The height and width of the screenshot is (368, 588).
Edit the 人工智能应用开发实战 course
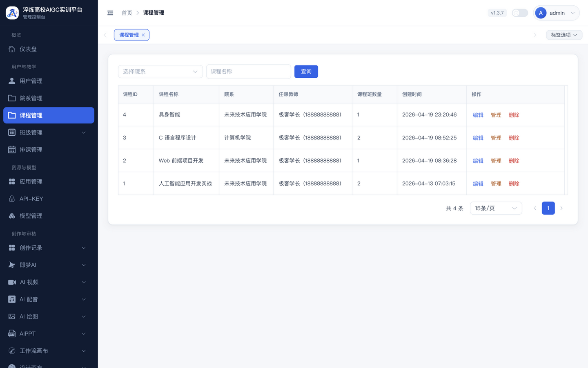coord(478,184)
